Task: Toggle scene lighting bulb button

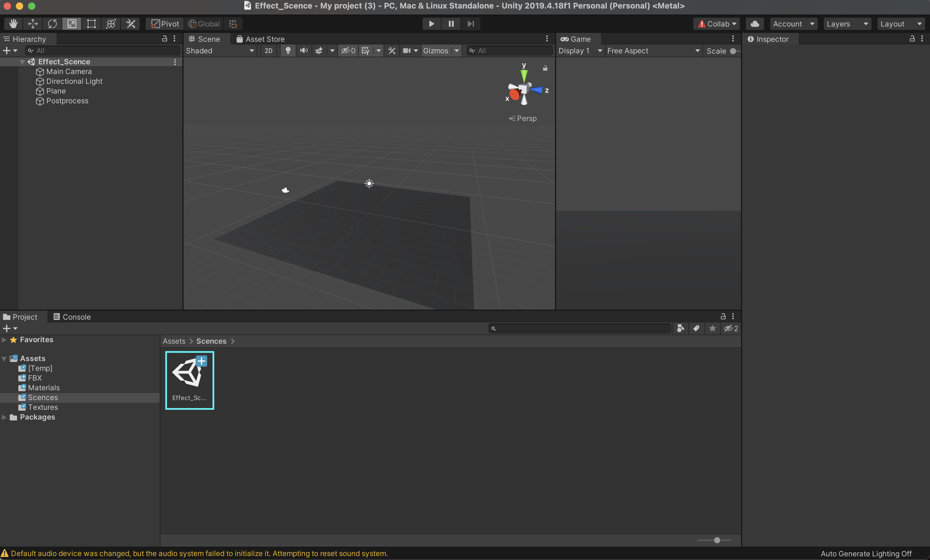Action: (x=288, y=51)
